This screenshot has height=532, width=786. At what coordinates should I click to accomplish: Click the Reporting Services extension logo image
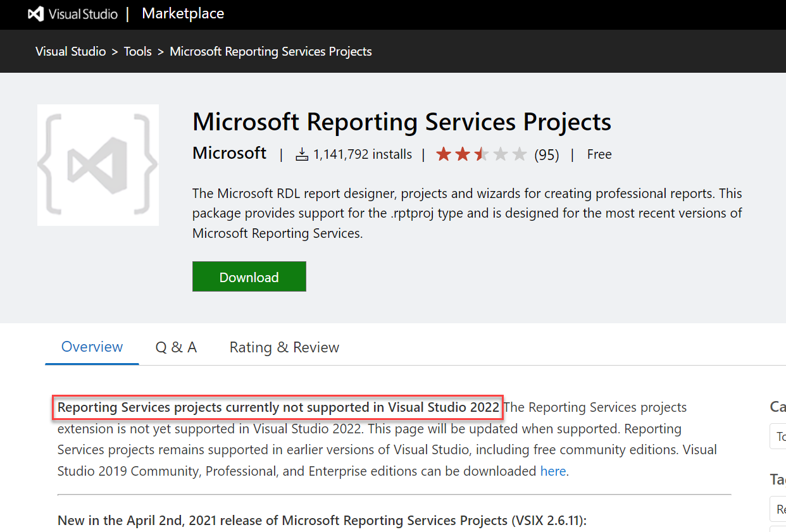[x=98, y=165]
